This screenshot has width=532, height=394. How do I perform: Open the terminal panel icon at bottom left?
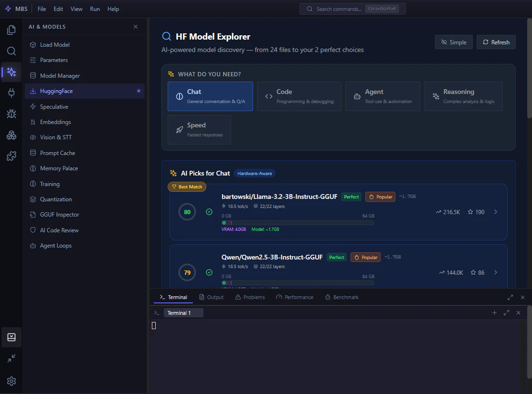11,337
